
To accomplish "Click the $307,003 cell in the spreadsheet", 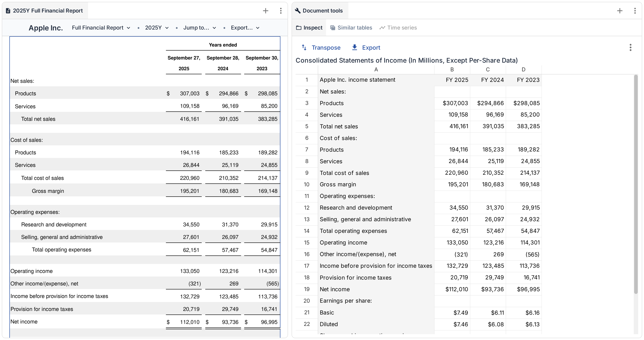I will click(452, 103).
